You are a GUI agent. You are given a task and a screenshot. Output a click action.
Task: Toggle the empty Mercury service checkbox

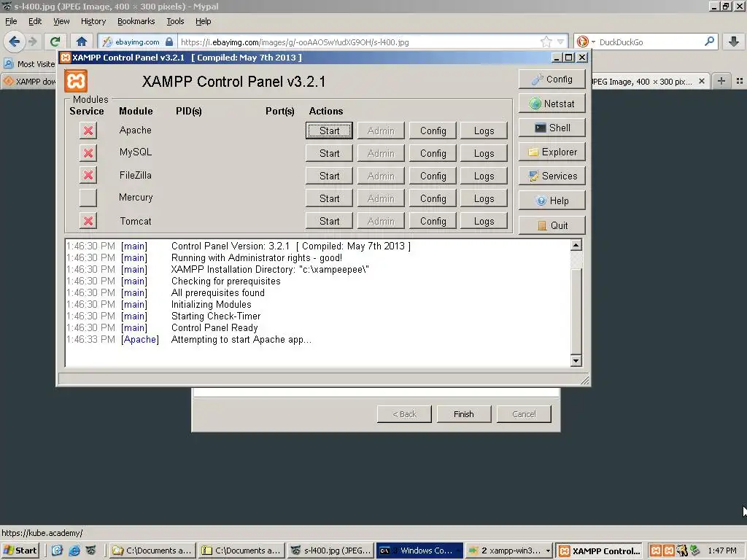point(88,198)
